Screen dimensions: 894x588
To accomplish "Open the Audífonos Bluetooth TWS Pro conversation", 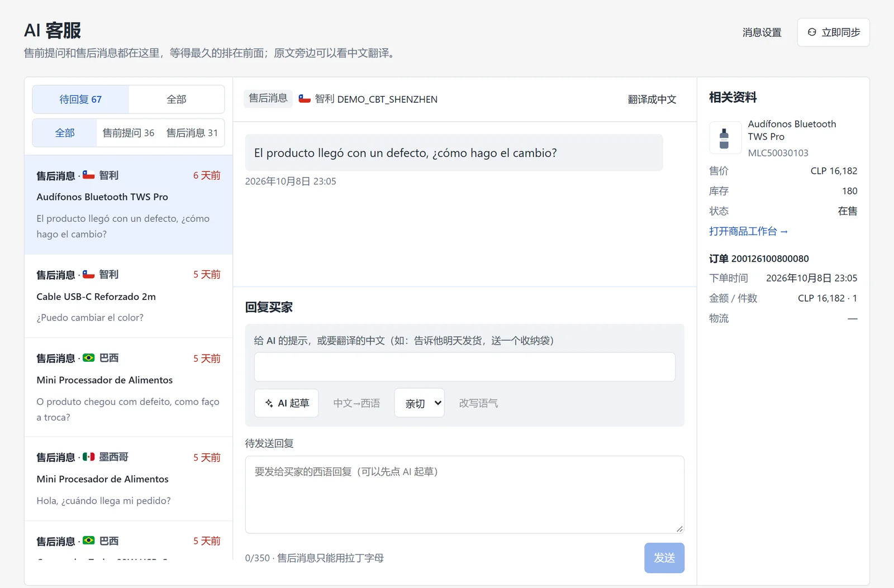I will [129, 204].
